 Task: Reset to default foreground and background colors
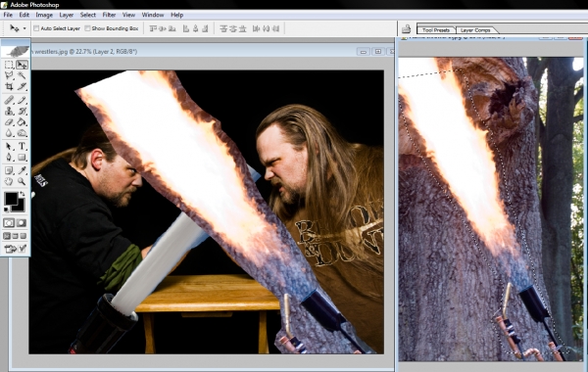(7, 209)
